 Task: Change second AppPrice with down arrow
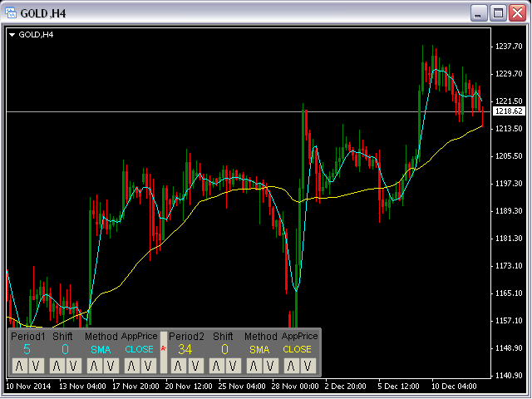(306, 365)
